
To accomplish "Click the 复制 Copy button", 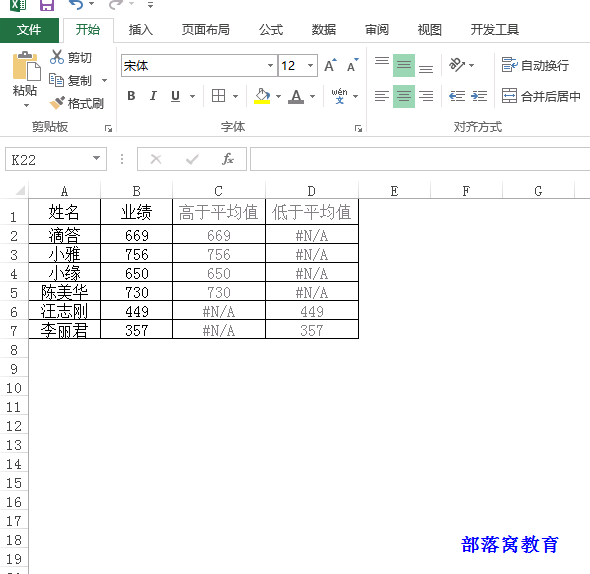I will click(x=70, y=80).
